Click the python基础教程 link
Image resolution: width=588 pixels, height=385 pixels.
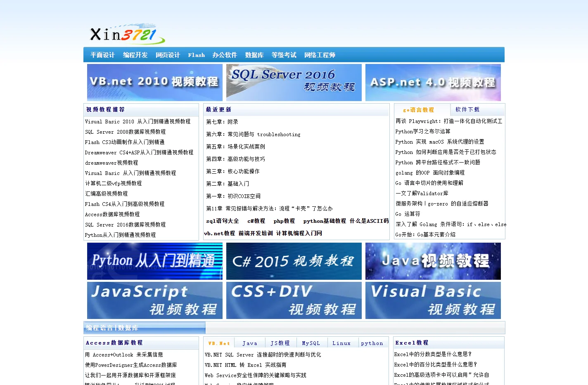(325, 221)
